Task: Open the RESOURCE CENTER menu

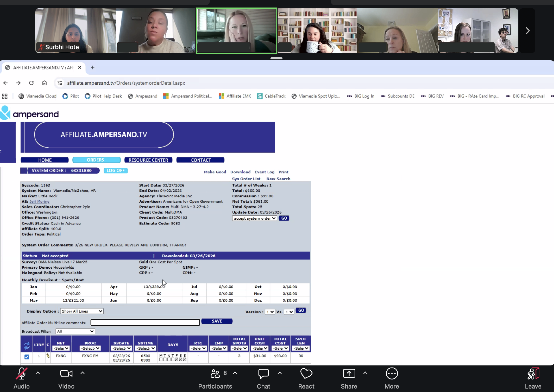Action: [148, 160]
